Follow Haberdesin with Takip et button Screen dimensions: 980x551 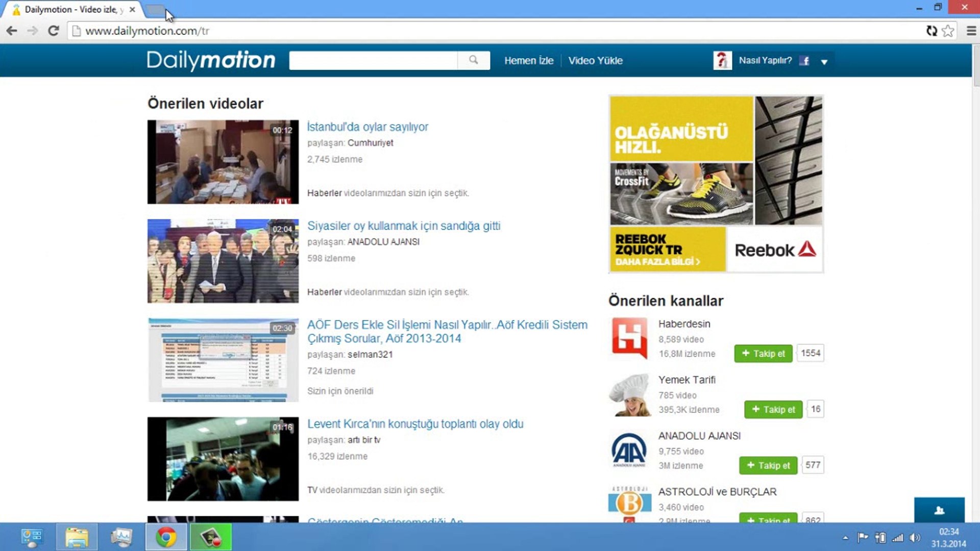(763, 354)
